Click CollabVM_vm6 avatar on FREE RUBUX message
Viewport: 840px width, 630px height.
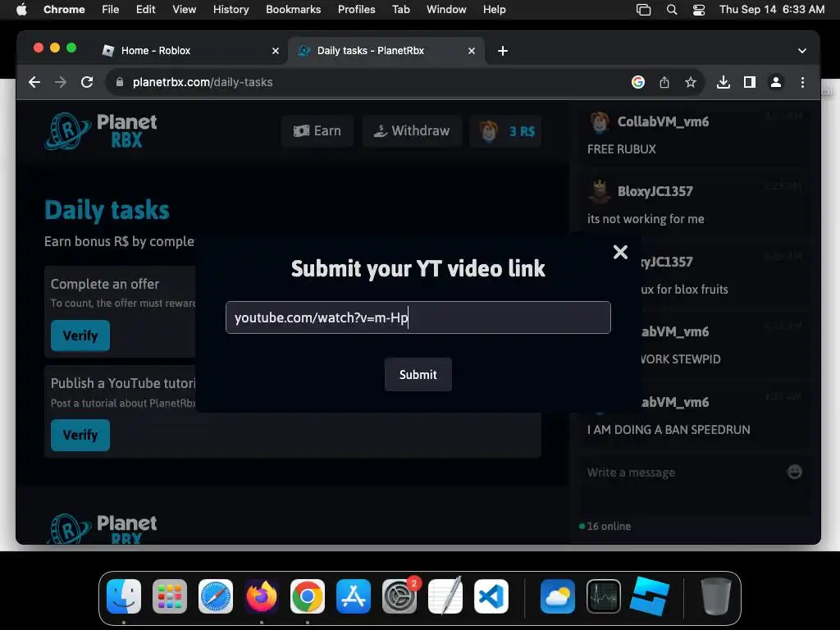(600, 122)
